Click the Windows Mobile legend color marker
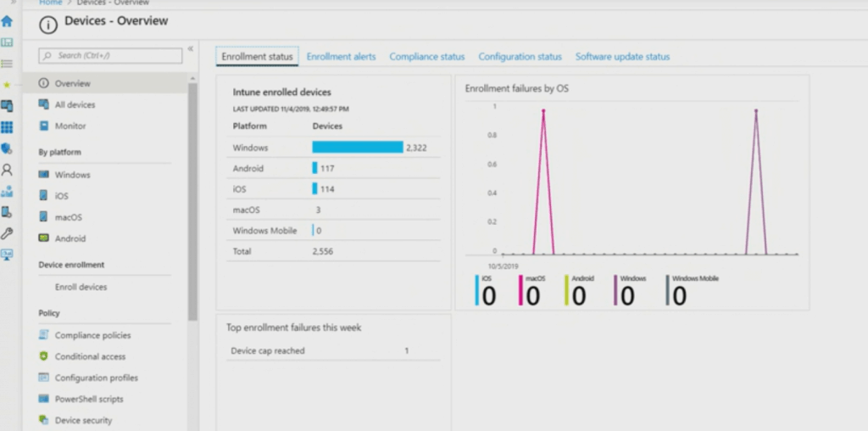This screenshot has height=431, width=868. pos(668,290)
